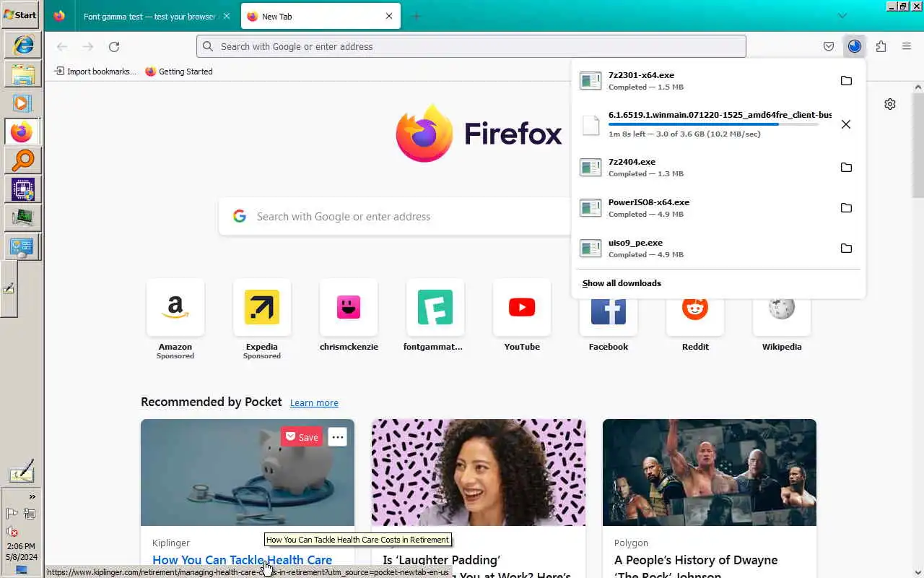Open a new tab with plus
This screenshot has width=924, height=578.
(x=416, y=16)
